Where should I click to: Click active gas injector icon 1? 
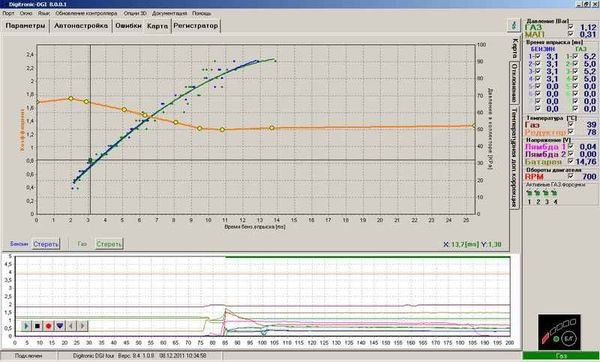(529, 194)
